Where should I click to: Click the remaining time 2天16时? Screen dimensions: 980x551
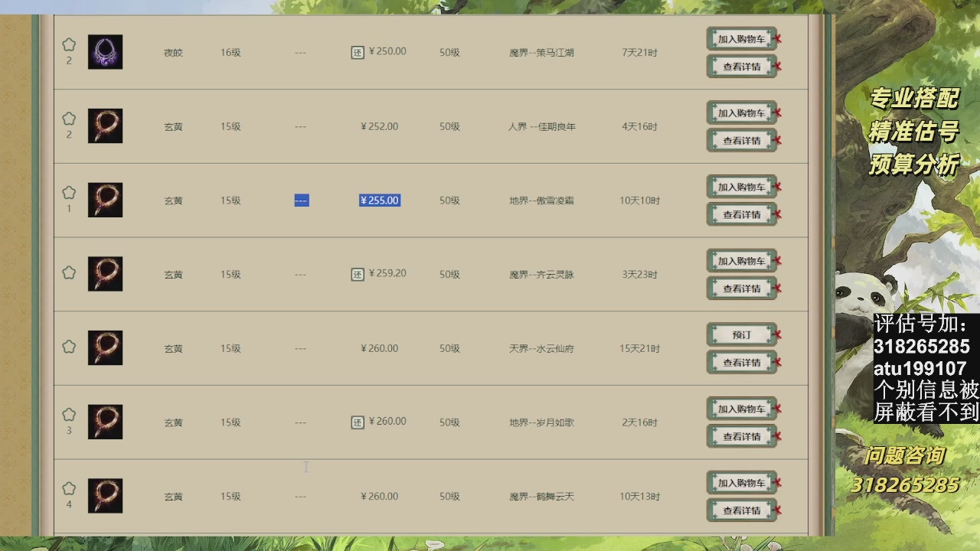tap(639, 422)
